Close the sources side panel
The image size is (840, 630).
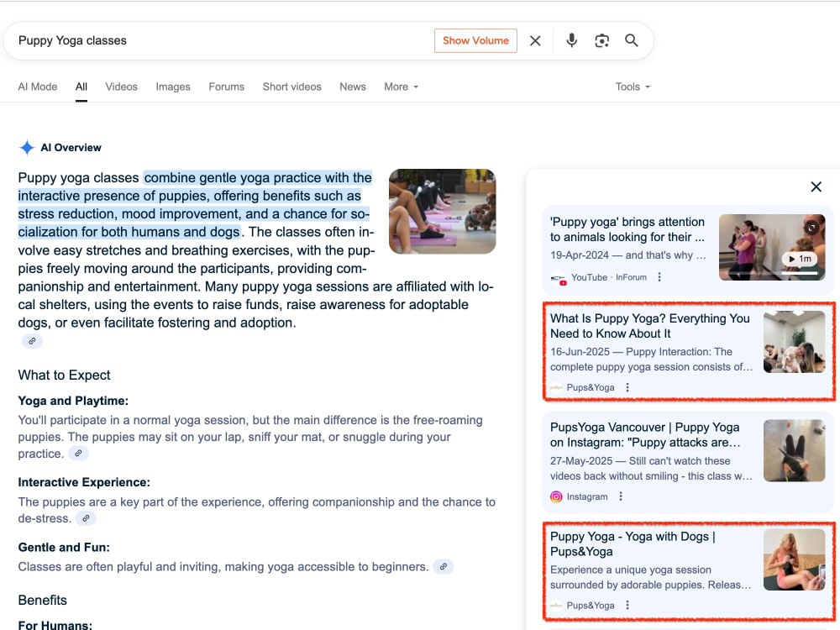coord(816,186)
